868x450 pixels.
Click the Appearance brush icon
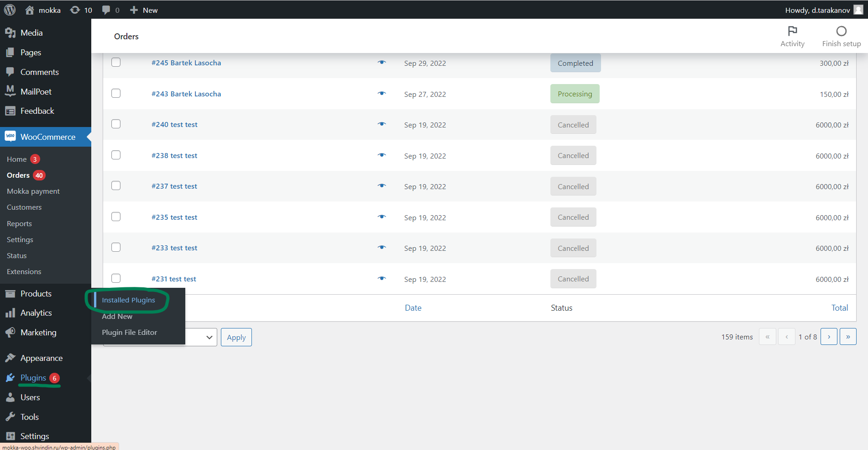click(x=10, y=358)
